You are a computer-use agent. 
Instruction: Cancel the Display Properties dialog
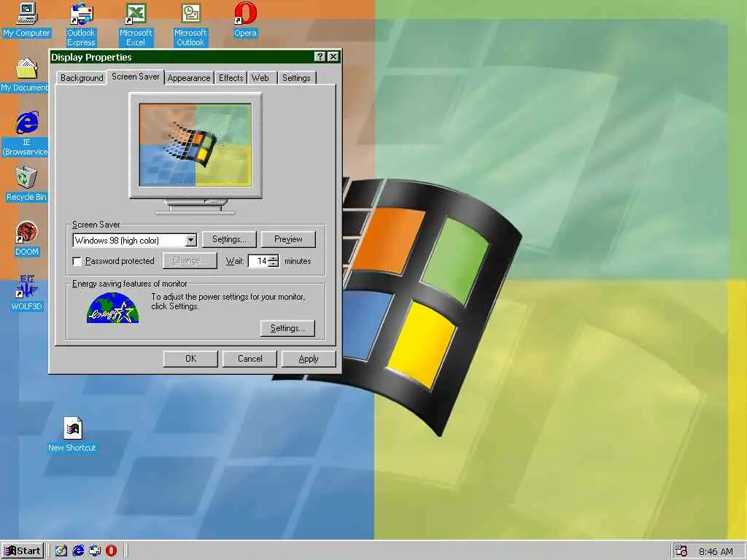coord(249,359)
